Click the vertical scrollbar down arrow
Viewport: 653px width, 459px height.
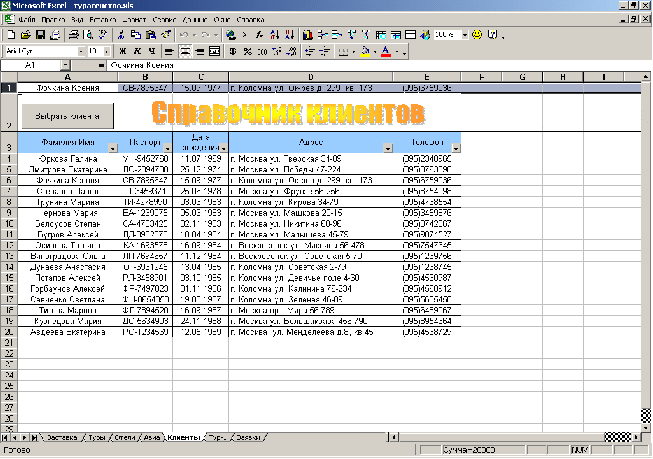point(646,428)
